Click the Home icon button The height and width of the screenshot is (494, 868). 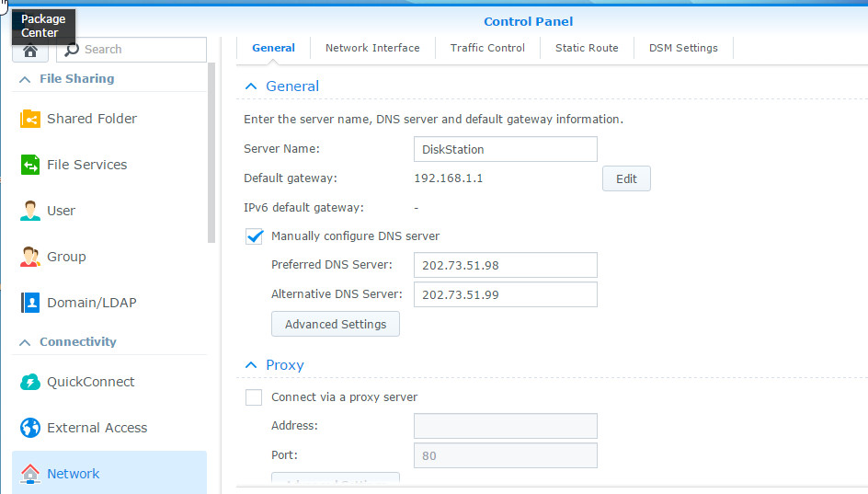29,51
